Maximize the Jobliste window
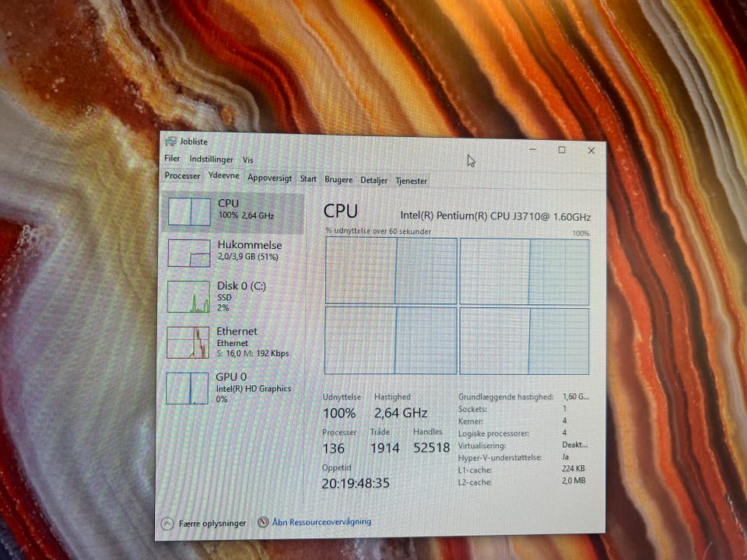Image resolution: width=747 pixels, height=560 pixels. 562,150
